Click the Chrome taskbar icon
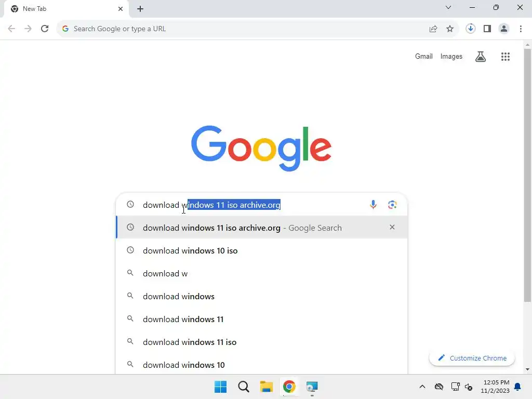The height and width of the screenshot is (399, 532). pyautogui.click(x=289, y=387)
